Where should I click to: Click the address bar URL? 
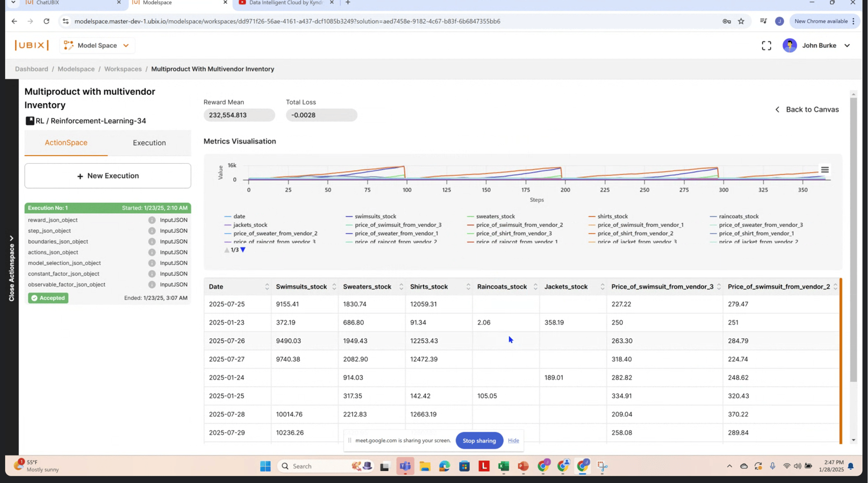pyautogui.click(x=287, y=21)
